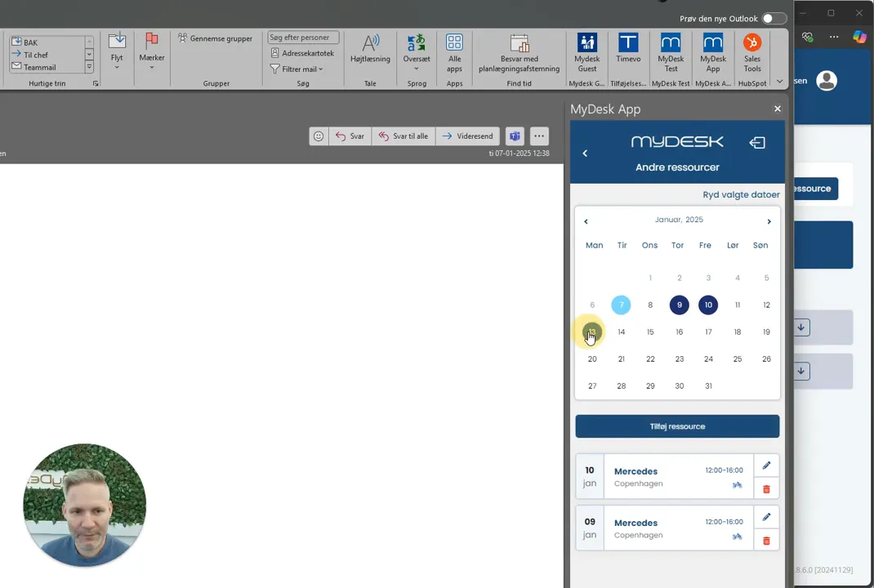Open more message actions ellipsis
Image resolution: width=874 pixels, height=588 pixels.
tap(539, 136)
